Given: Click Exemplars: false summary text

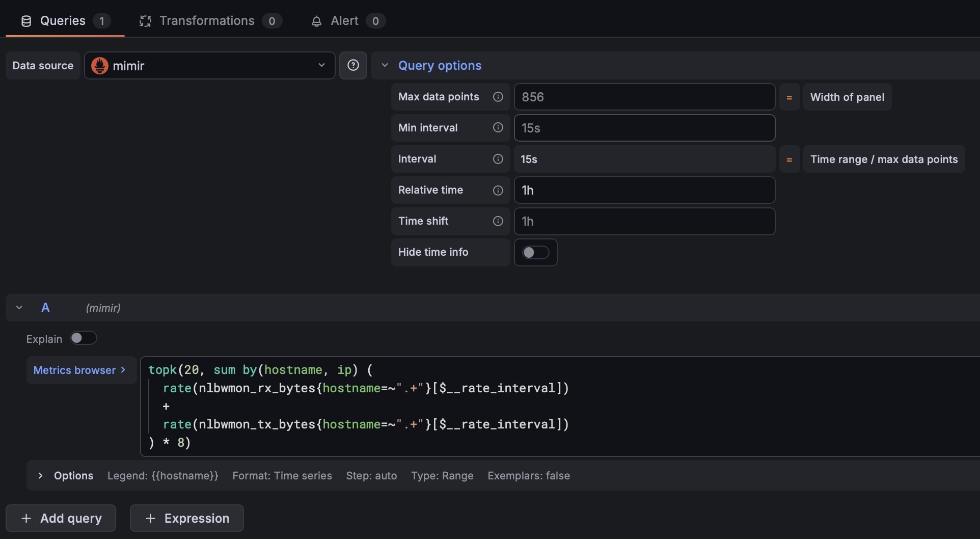Looking at the screenshot, I should pyautogui.click(x=529, y=476).
